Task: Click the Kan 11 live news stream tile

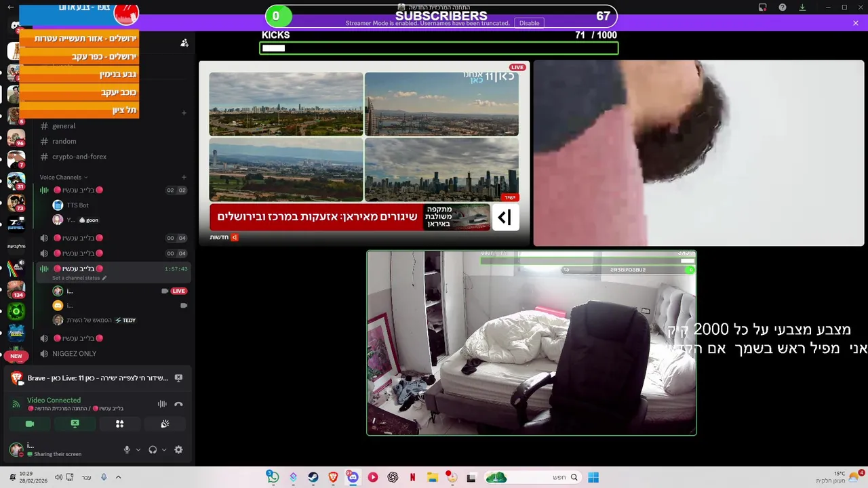Action: 363,153
